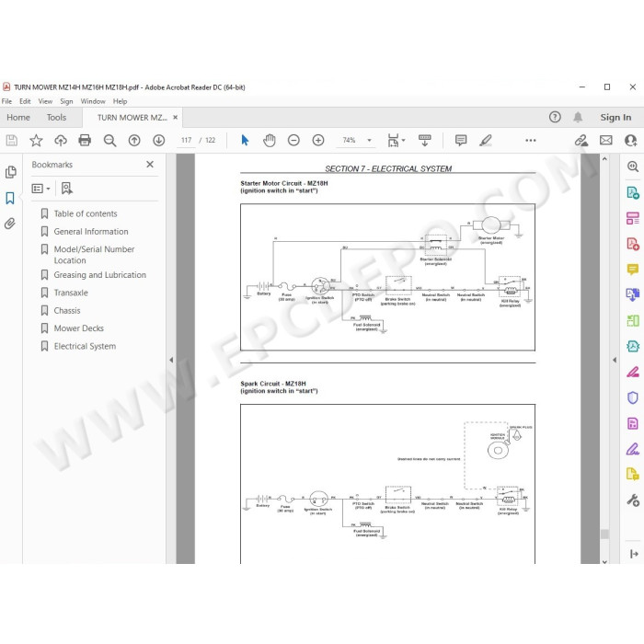Open the page layout tool in right pane
Image resolution: width=644 pixels, height=644 pixels.
point(633,218)
